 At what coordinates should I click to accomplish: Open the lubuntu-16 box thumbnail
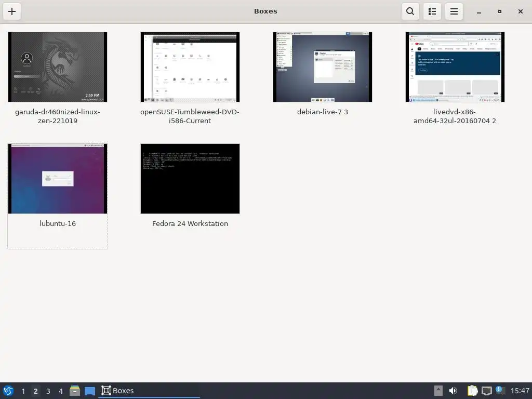(58, 179)
